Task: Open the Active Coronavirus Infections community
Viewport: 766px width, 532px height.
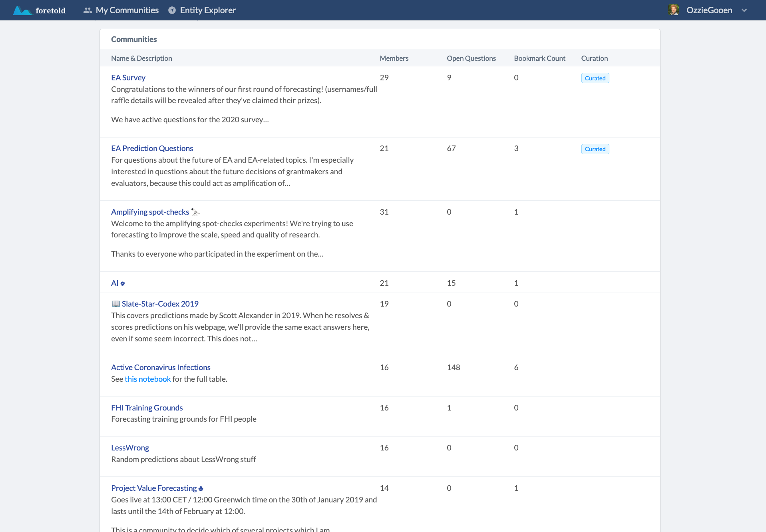Action: tap(161, 367)
